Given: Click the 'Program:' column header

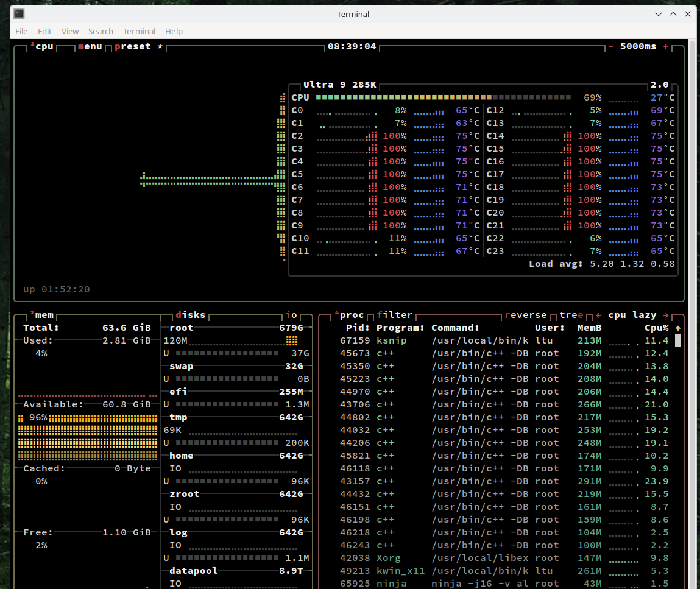Looking at the screenshot, I should pyautogui.click(x=400, y=328).
